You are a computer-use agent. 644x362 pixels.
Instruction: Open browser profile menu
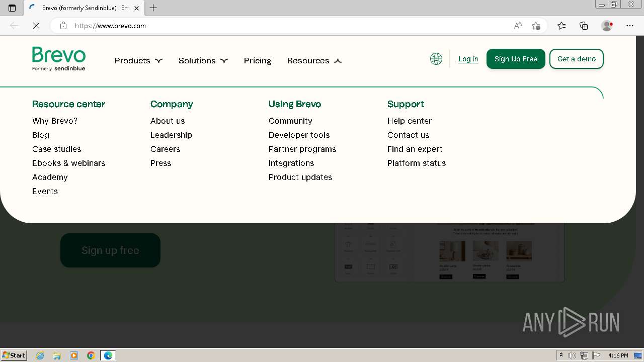607,26
